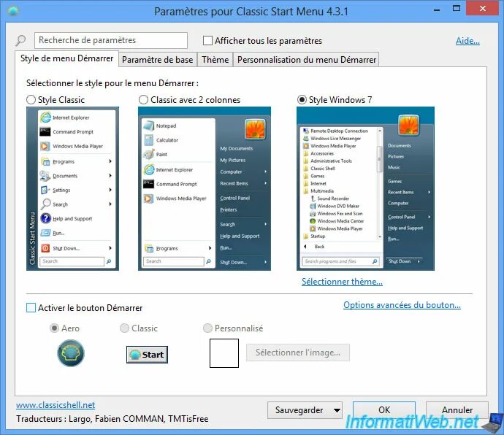The image size is (504, 435).
Task: Enable Activer le bouton Démarrer checkbox
Action: (x=31, y=308)
